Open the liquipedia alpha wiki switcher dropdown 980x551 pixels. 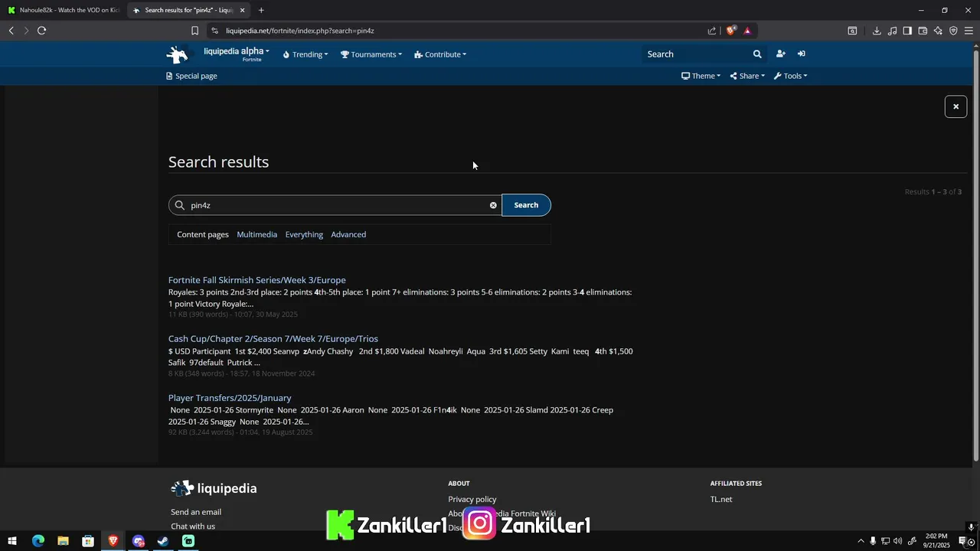237,54
